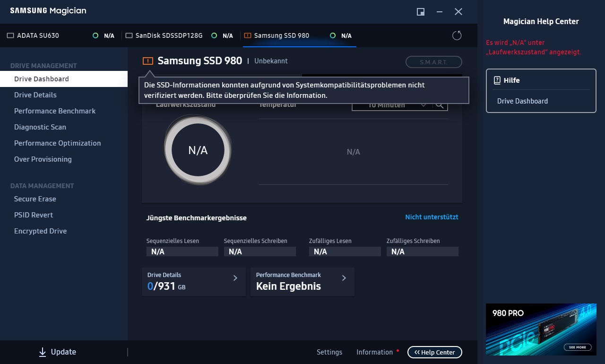Open Diagnostic Scan in sidebar

point(64,127)
